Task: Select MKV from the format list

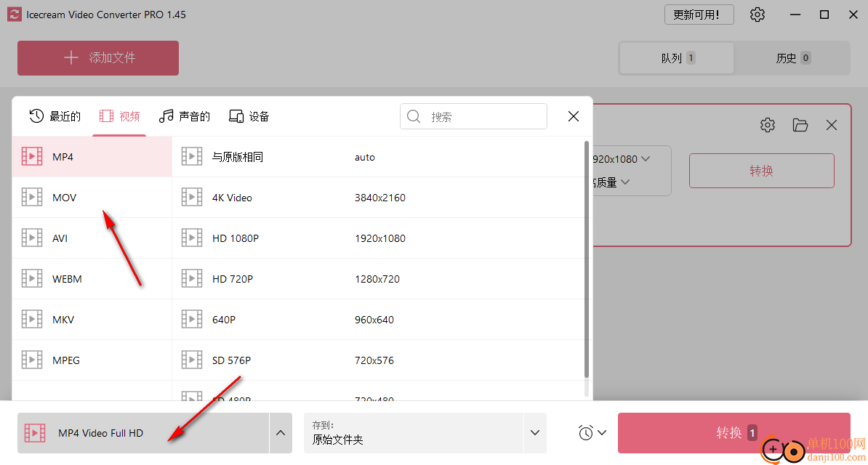Action: pyautogui.click(x=92, y=320)
